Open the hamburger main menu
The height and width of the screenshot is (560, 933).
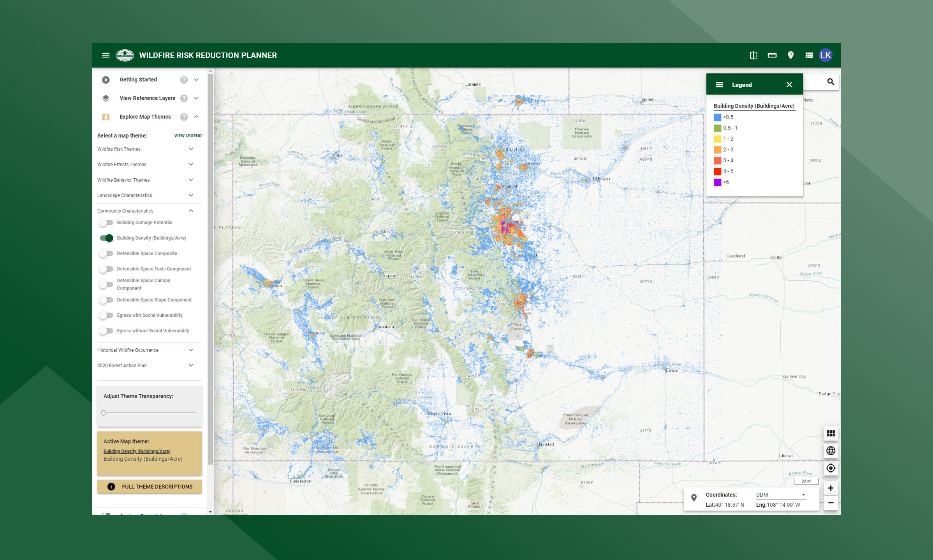pyautogui.click(x=106, y=55)
